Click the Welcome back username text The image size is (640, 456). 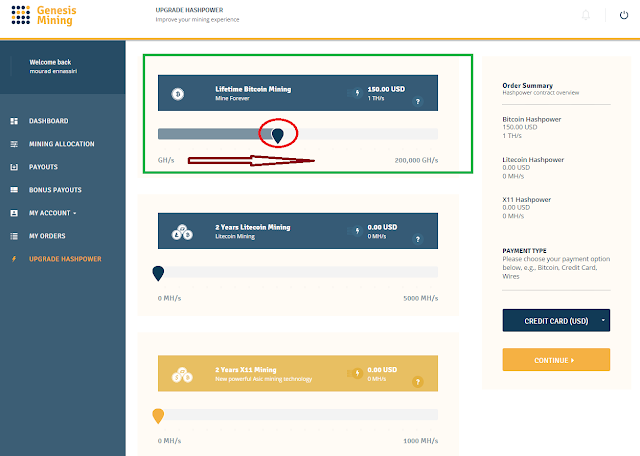tap(53, 71)
